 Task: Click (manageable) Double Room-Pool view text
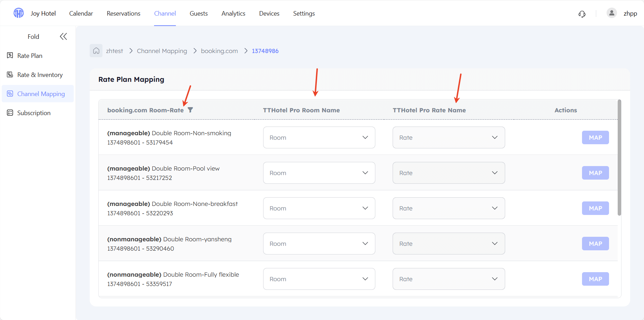click(x=163, y=168)
